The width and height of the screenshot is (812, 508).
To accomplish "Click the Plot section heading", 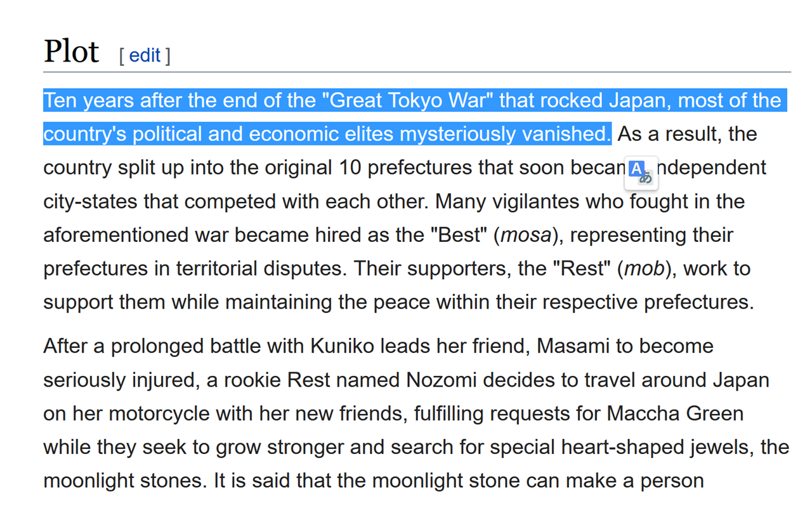I will coord(71,52).
